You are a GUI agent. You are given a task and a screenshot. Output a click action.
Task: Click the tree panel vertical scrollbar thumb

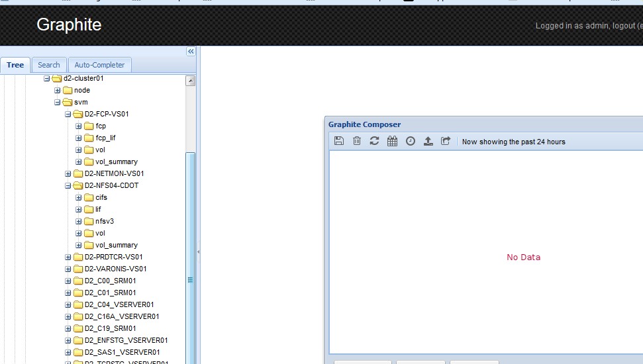click(x=190, y=258)
